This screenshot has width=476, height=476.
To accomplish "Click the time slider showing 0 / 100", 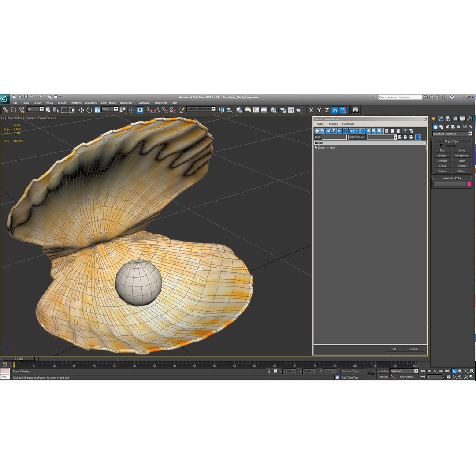I will click(x=19, y=358).
